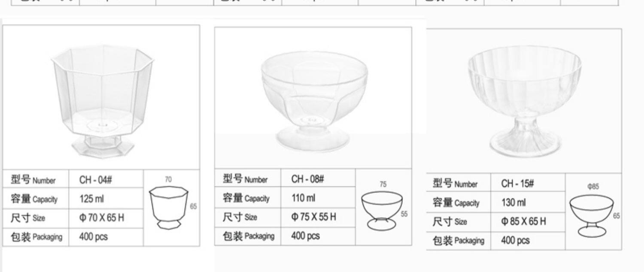Click the fluted CH-15# sundae cup photo
Viewport: 644px width, 272px height.
(525, 102)
